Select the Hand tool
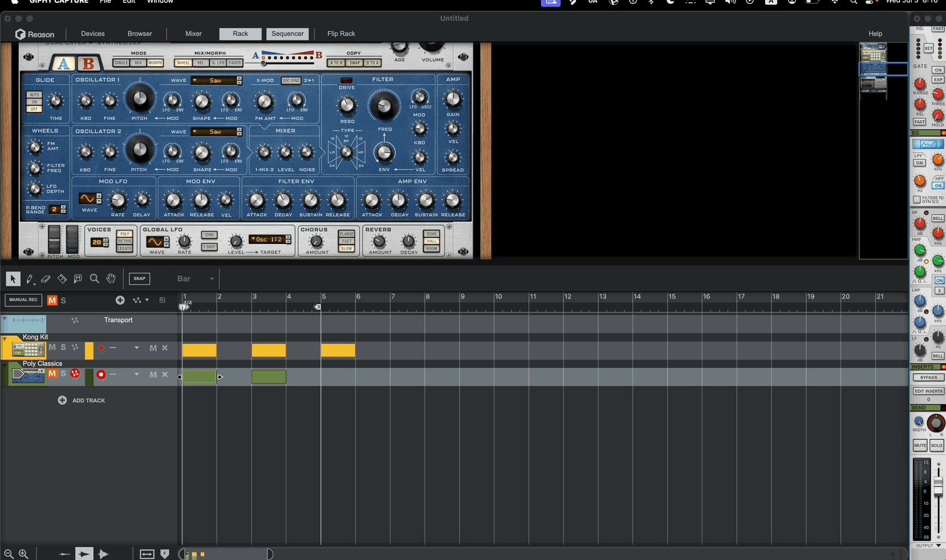The image size is (946, 560). pos(111,279)
